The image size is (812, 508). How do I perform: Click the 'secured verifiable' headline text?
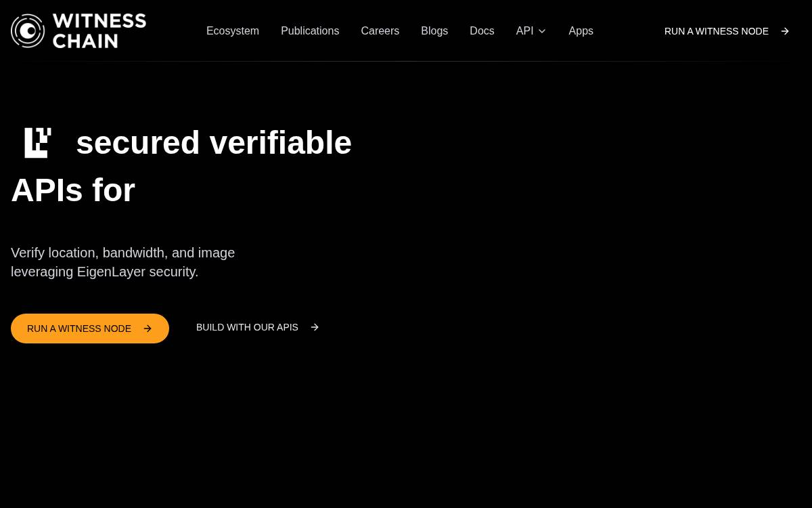point(214,142)
